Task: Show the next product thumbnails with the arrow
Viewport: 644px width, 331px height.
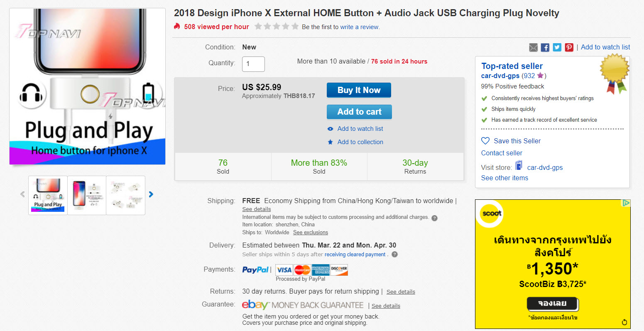Action: (151, 194)
